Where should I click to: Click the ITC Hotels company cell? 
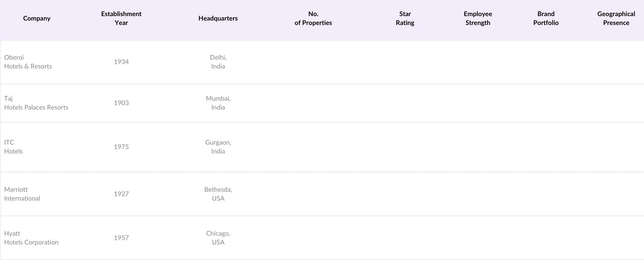(14, 147)
